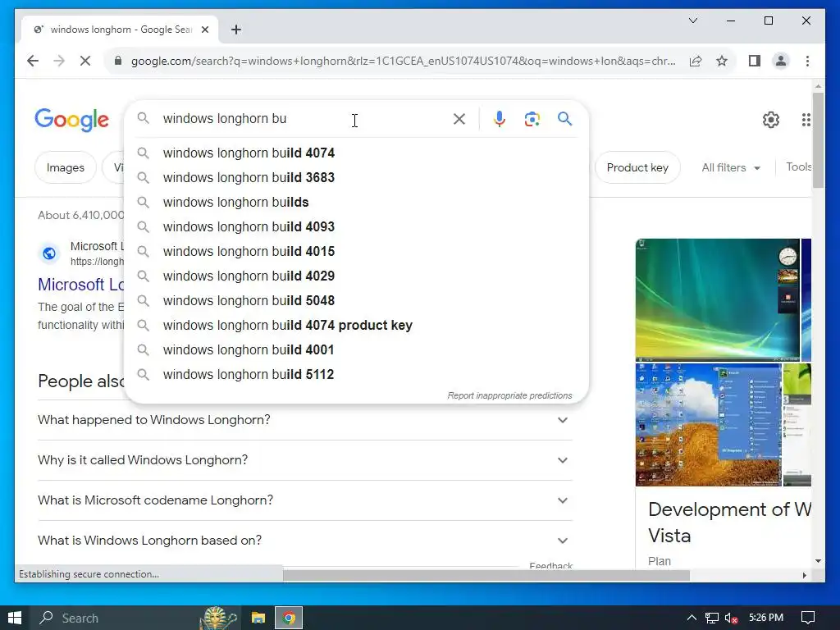
Task: Choose suggestion windows longhorn build 4029
Action: (x=356, y=276)
